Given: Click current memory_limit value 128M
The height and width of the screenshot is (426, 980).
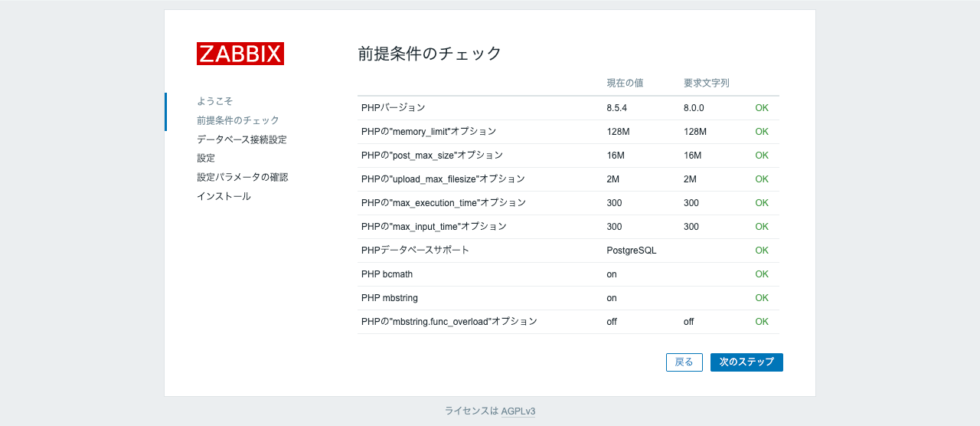Looking at the screenshot, I should (619, 132).
